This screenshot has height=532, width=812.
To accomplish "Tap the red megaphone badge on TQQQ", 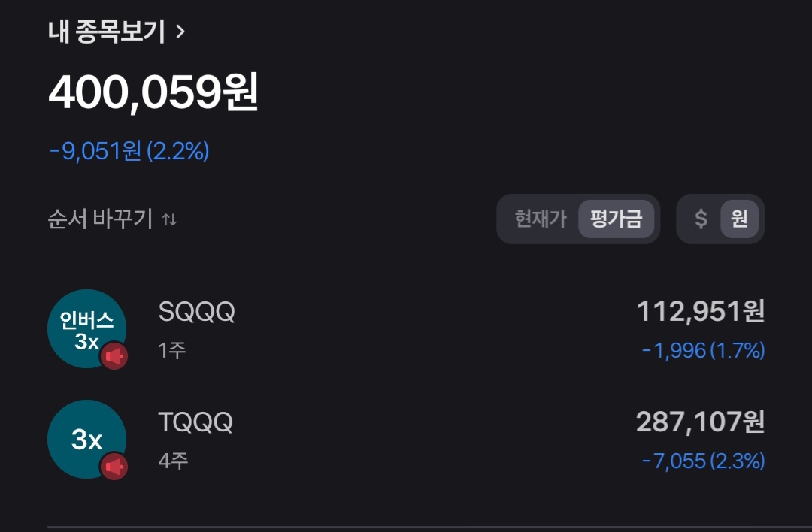I will pyautogui.click(x=114, y=467).
